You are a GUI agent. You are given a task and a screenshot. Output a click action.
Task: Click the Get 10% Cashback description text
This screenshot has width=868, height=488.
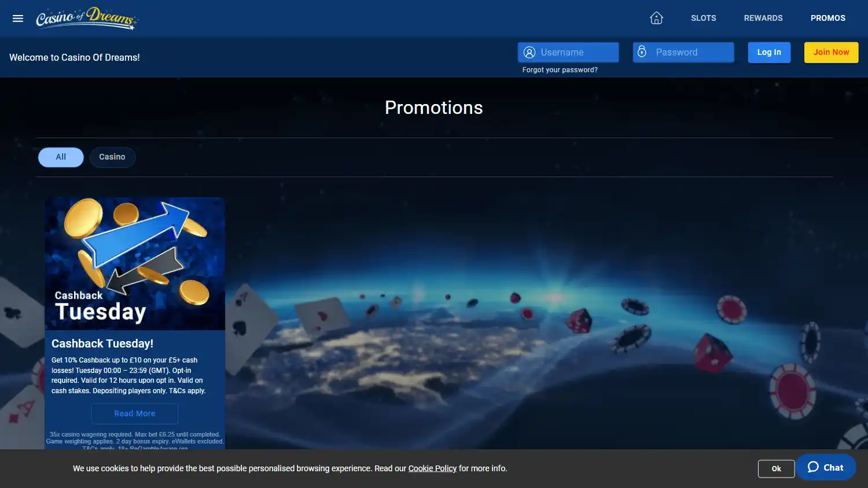128,375
